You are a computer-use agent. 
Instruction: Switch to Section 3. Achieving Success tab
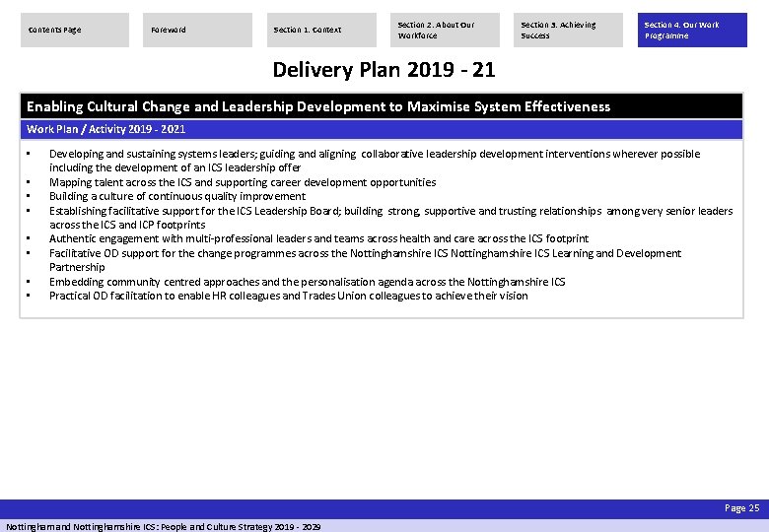tap(568, 30)
